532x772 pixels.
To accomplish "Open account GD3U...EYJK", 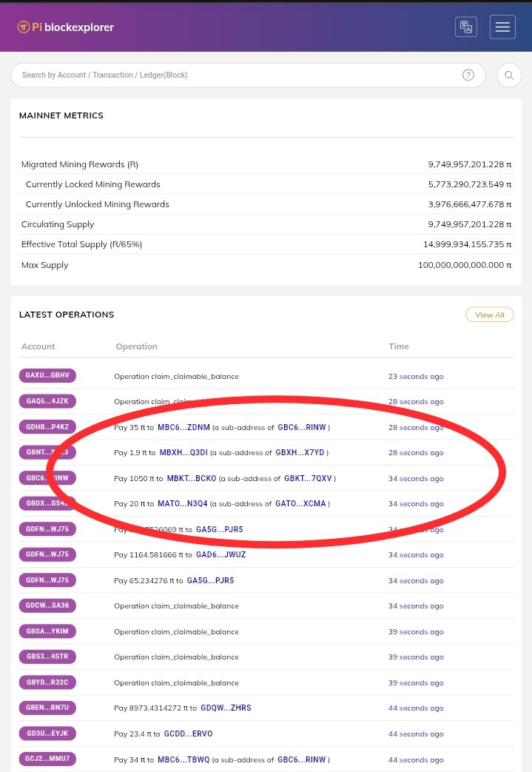I will pyautogui.click(x=47, y=734).
